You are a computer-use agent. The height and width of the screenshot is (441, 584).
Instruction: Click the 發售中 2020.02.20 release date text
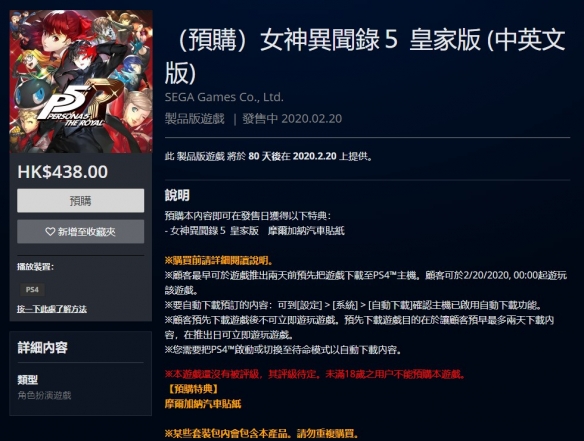tap(292, 119)
